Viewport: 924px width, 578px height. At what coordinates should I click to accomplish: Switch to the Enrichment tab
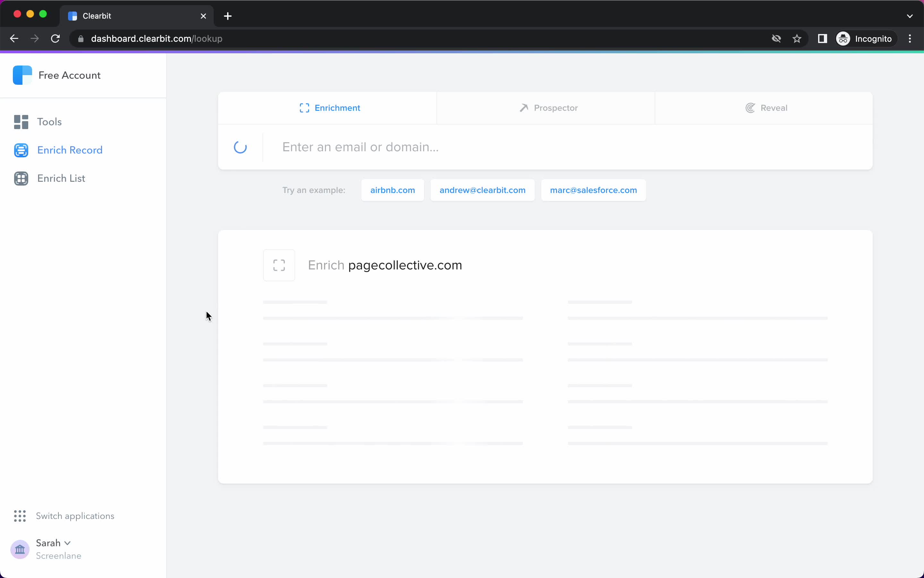tap(327, 108)
